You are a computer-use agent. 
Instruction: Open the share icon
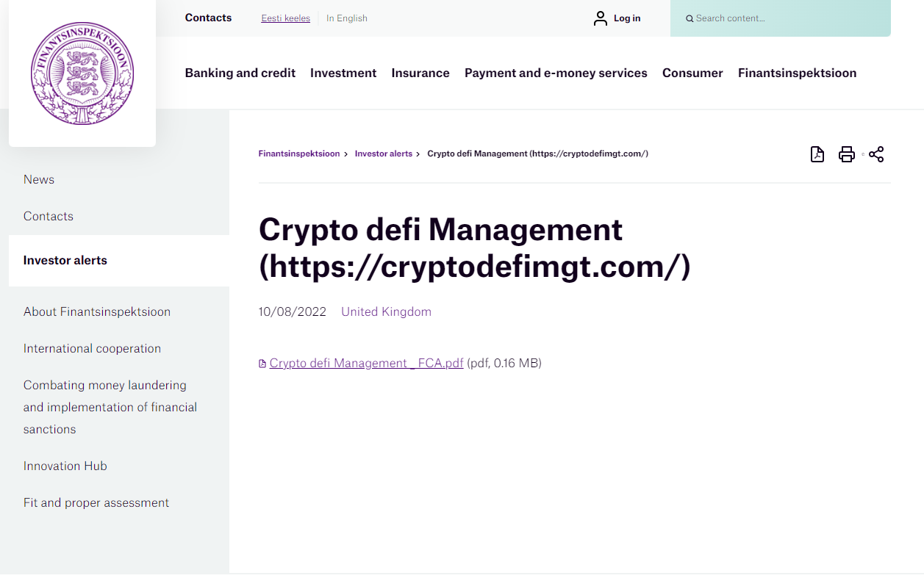876,154
